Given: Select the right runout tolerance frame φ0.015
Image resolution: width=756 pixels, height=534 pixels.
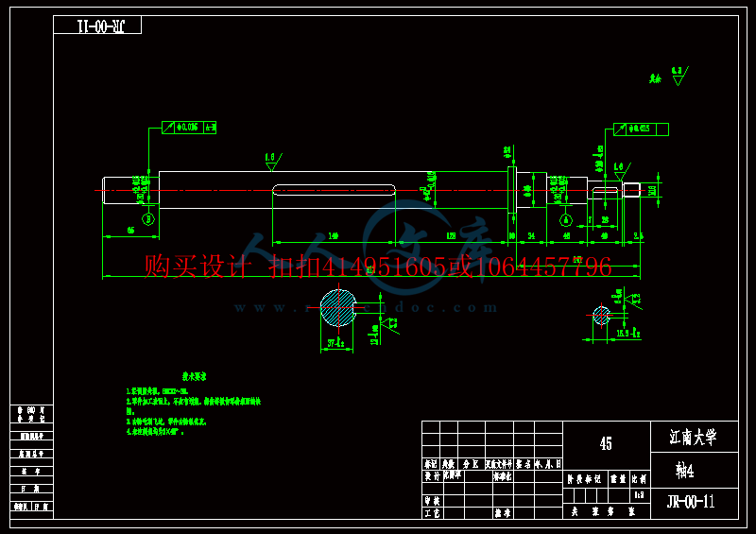Looking at the screenshot, I should pos(641,129).
